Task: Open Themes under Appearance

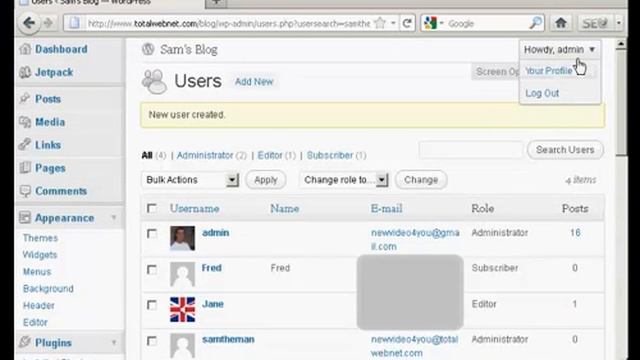Action: click(x=40, y=238)
